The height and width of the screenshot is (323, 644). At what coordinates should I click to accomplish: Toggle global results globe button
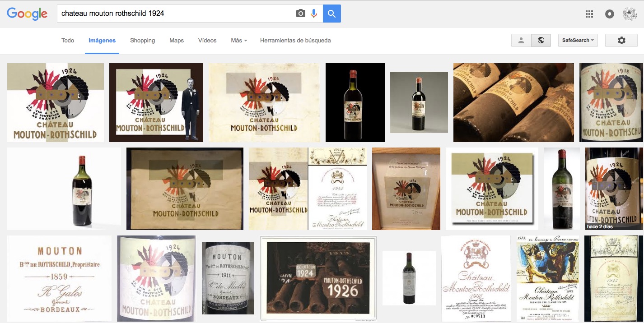541,40
